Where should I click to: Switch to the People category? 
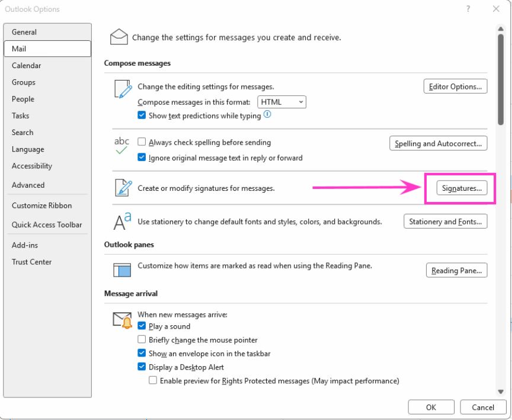pos(47,99)
